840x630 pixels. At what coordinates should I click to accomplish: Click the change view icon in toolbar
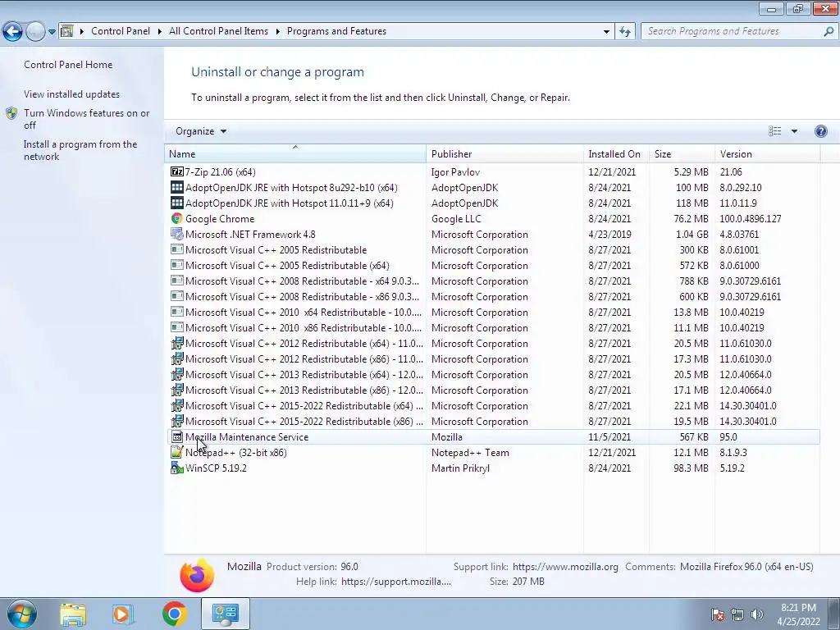(x=774, y=131)
